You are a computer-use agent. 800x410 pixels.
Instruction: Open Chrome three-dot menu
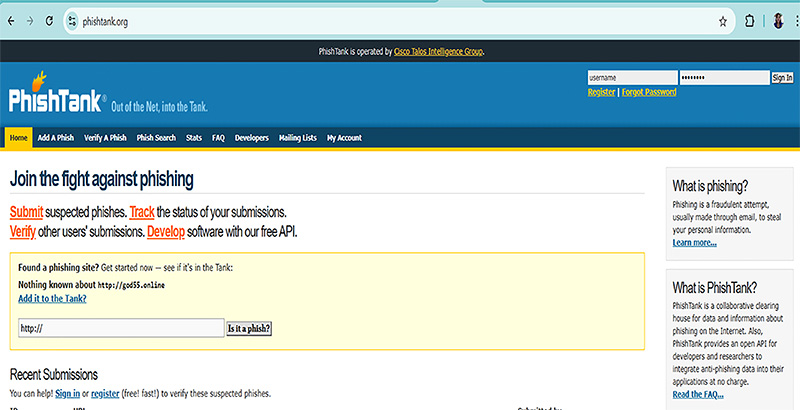click(797, 21)
